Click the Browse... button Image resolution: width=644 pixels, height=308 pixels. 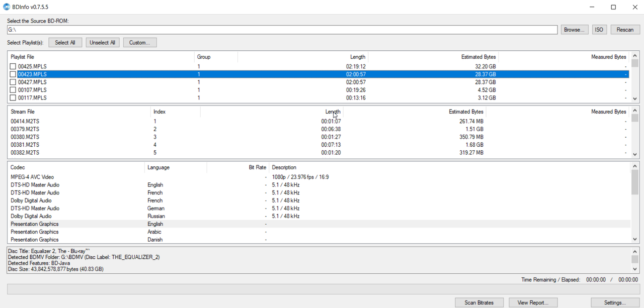(x=574, y=30)
